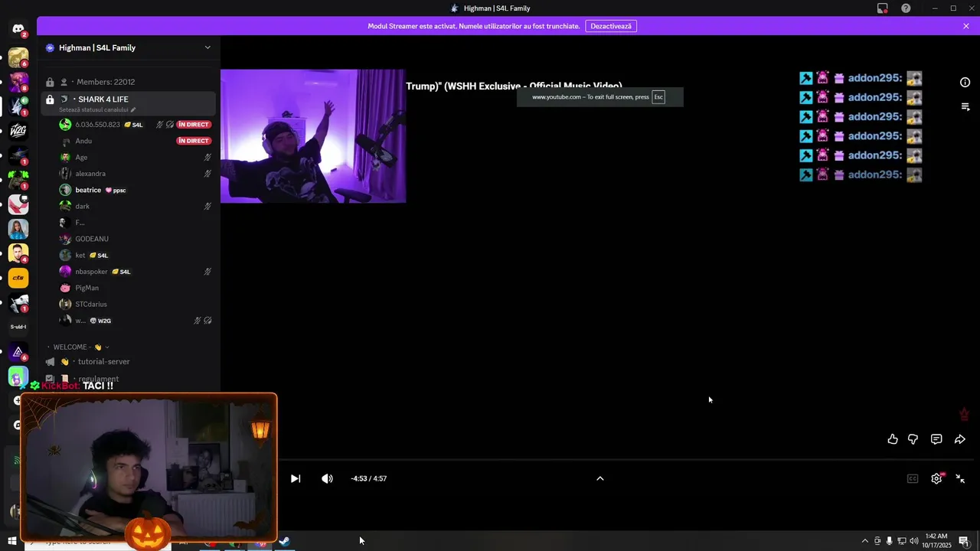Click the share arrow icon

coord(959,439)
